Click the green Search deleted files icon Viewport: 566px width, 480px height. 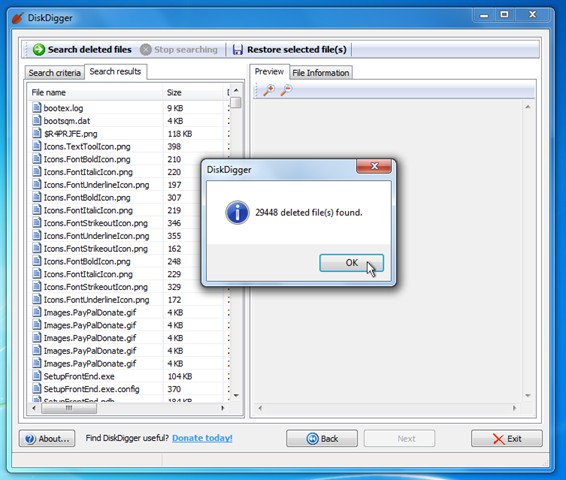(39, 49)
